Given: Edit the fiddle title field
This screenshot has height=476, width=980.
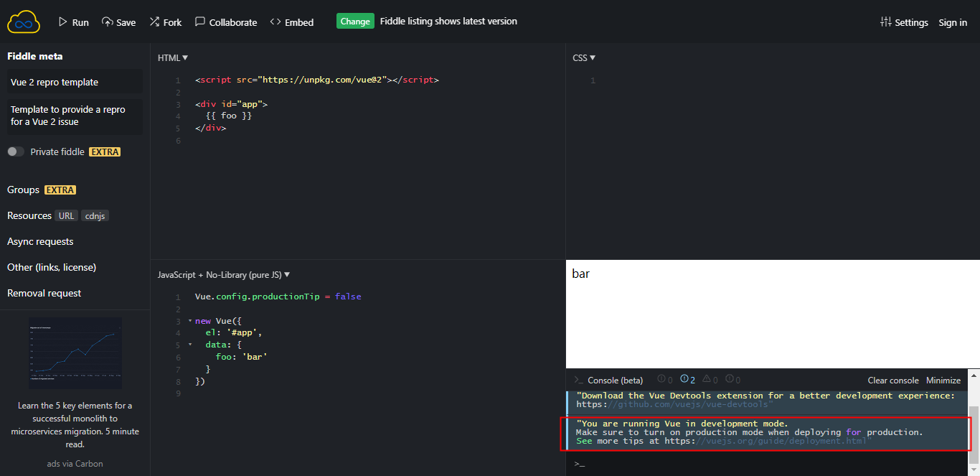Looking at the screenshot, I should coord(74,81).
